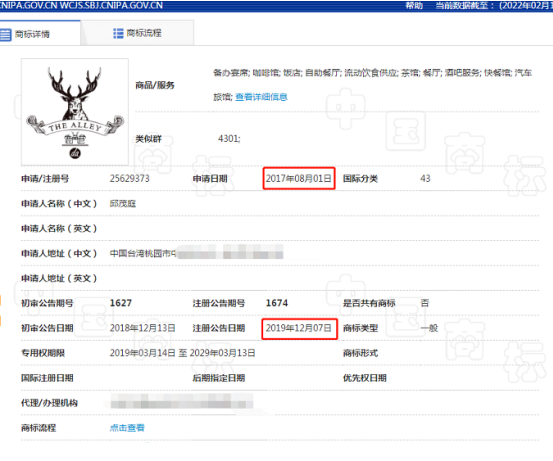Click the 商标详情 document icon

5,35
